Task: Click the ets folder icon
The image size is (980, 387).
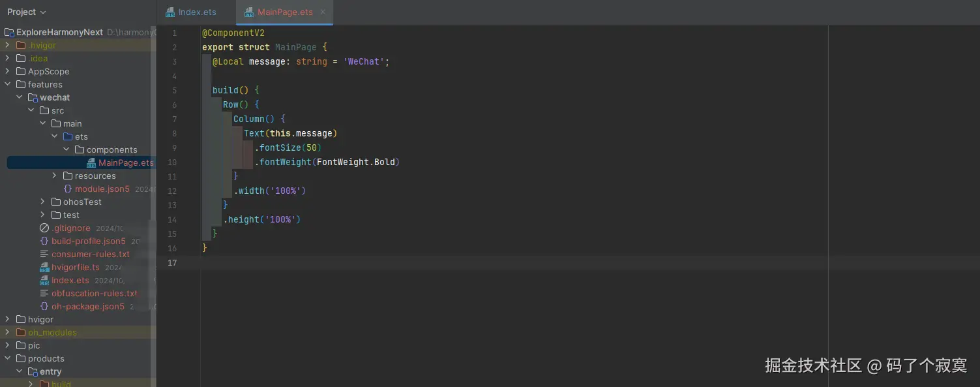Action: point(68,136)
